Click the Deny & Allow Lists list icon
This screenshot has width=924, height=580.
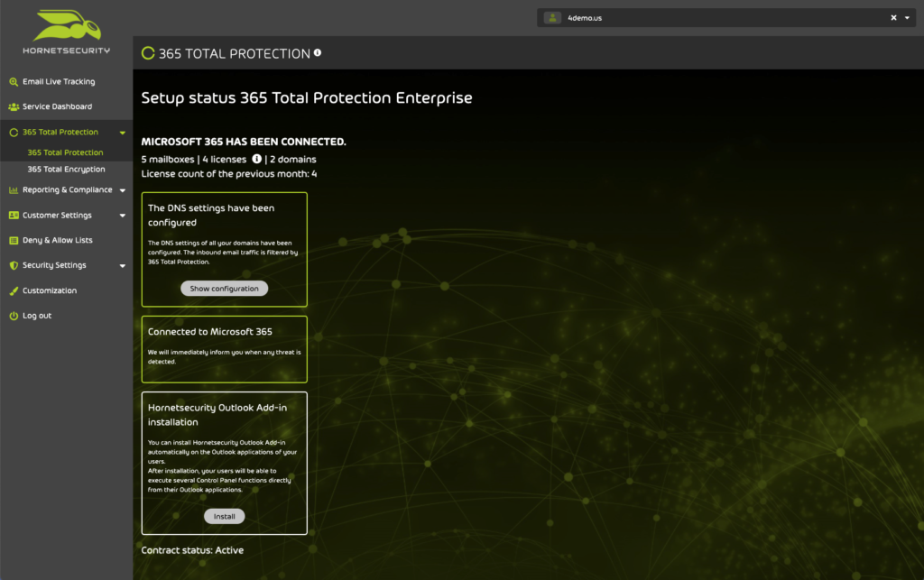click(x=14, y=240)
